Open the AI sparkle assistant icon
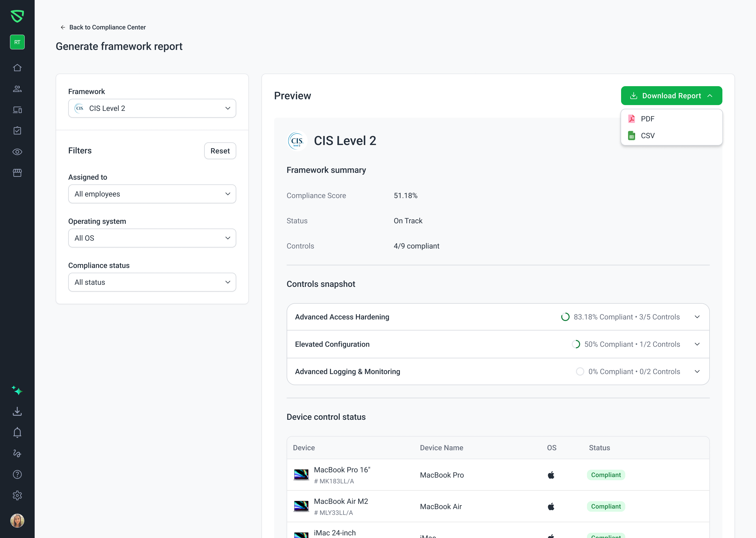 pyautogui.click(x=17, y=390)
